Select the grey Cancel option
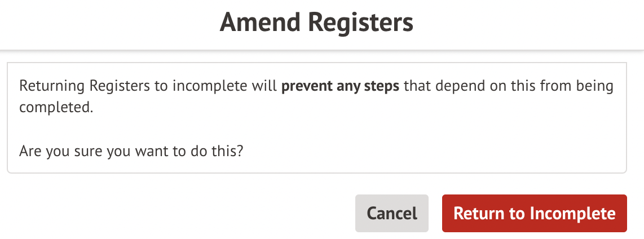The height and width of the screenshot is (239, 644). pos(391,214)
